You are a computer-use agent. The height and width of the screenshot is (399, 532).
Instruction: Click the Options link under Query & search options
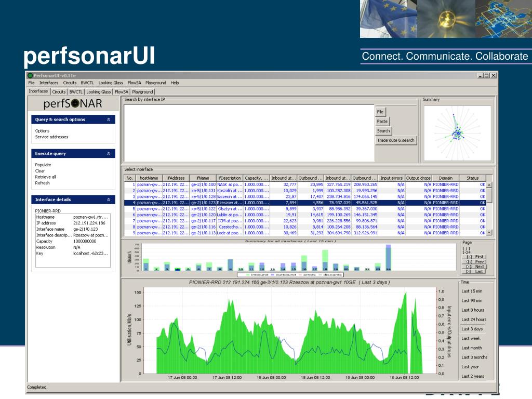[43, 131]
